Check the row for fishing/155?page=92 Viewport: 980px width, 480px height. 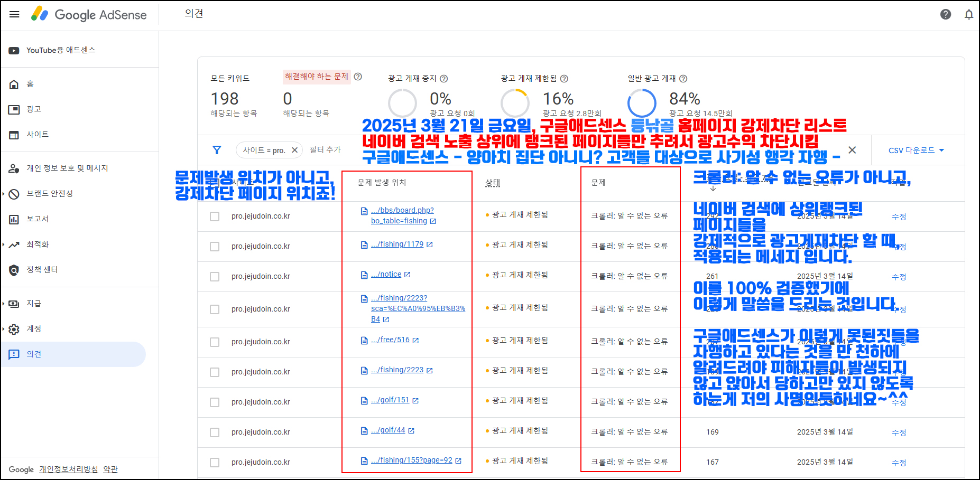tap(215, 463)
